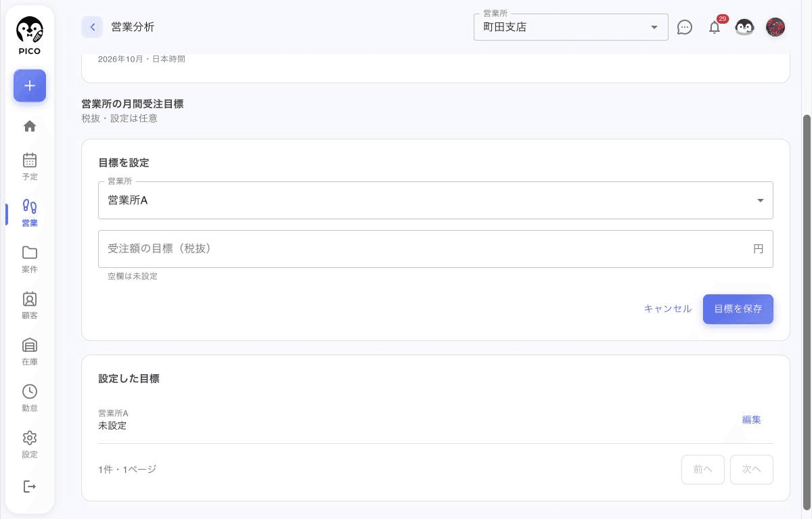This screenshot has width=812, height=519.
Task: Click the logout icon in sidebar
Action: [30, 487]
